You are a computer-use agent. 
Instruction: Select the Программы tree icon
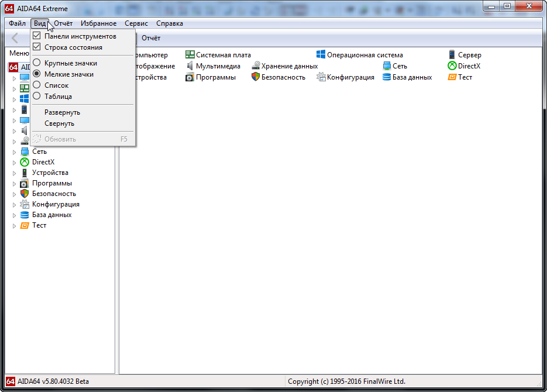[25, 183]
